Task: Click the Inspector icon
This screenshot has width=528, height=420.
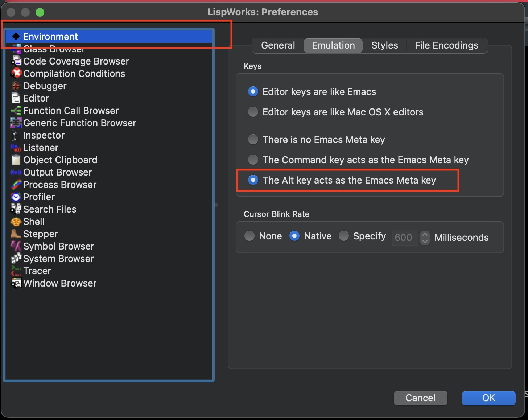Action: point(15,135)
